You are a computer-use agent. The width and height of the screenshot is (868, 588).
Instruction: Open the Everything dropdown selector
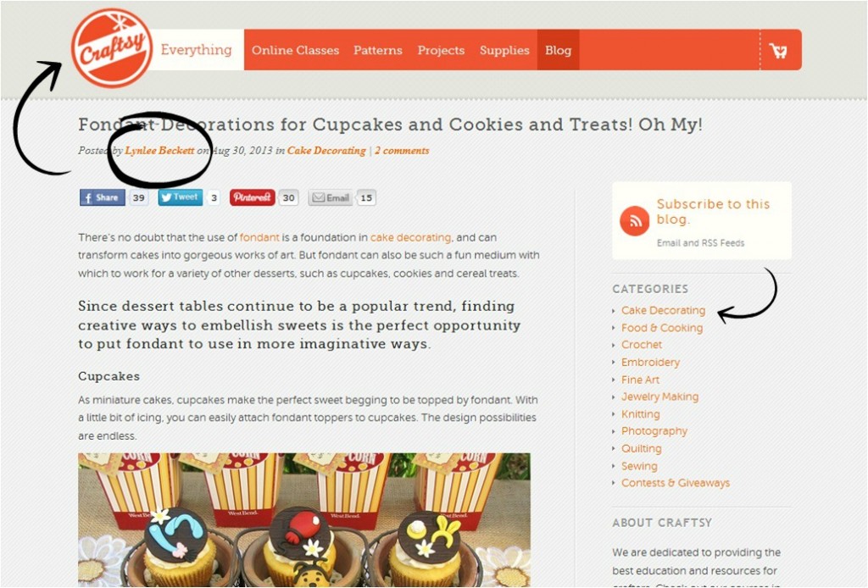click(x=196, y=50)
